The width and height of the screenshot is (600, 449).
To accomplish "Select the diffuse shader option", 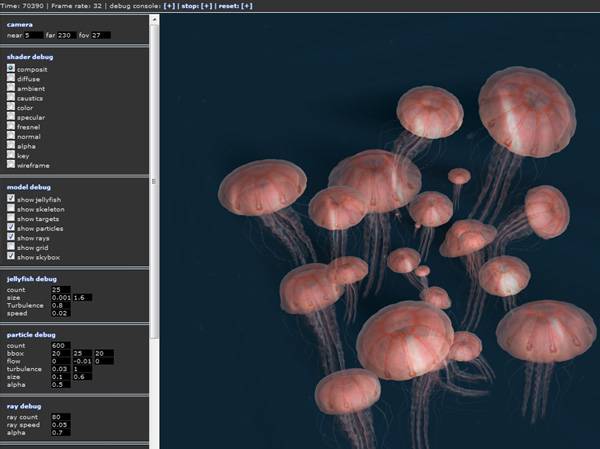I will tap(11, 79).
